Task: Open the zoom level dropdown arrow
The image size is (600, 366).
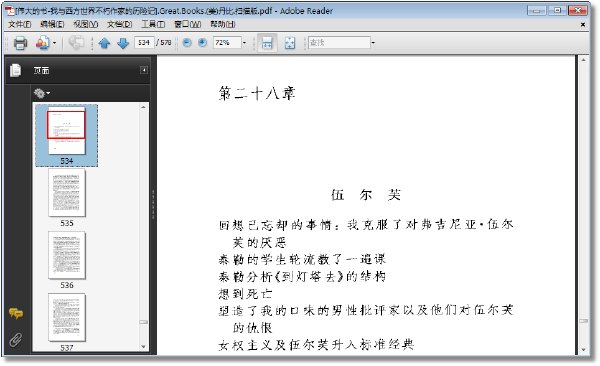Action: (245, 42)
